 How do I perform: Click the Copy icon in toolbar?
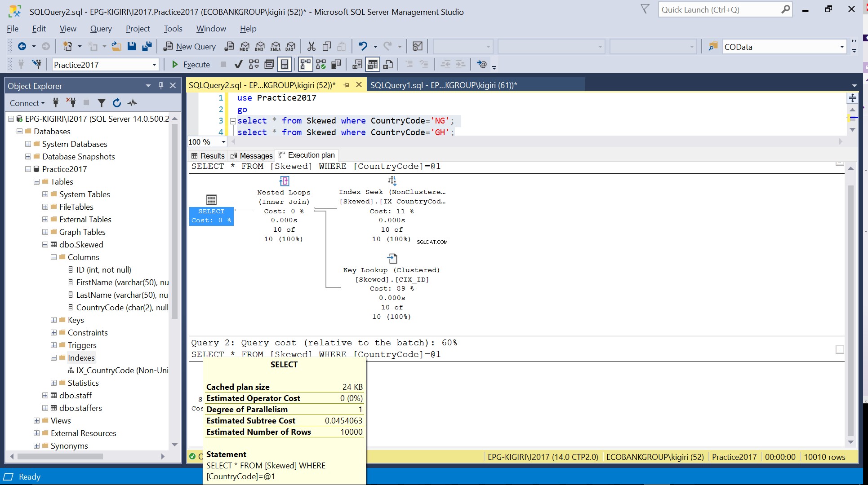click(327, 46)
